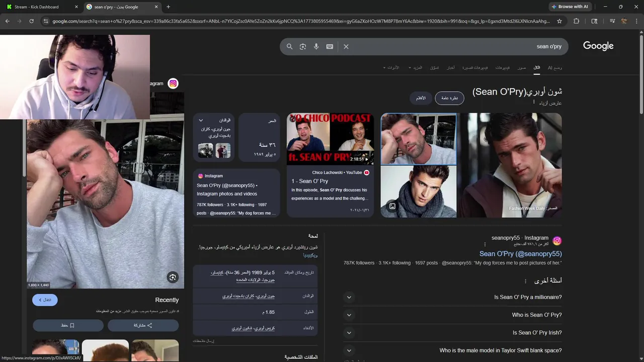
Task: Switch to the فيديوهات قصيرة tab
Action: coord(475,67)
